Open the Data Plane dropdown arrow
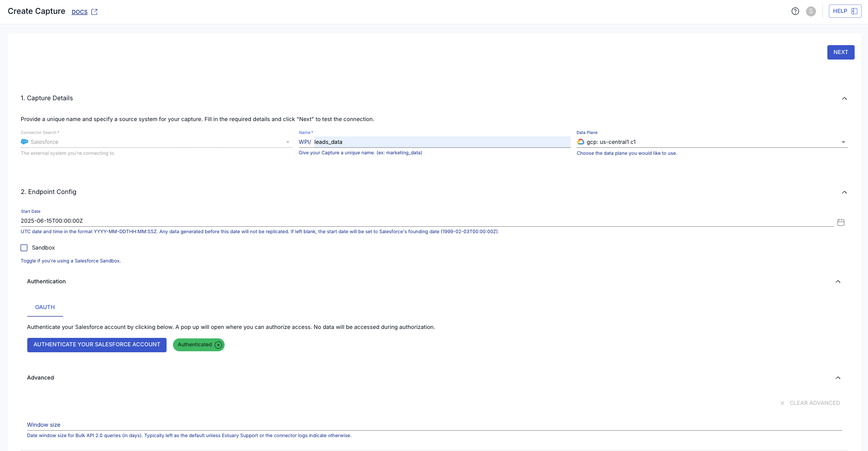The height and width of the screenshot is (451, 868). 843,142
